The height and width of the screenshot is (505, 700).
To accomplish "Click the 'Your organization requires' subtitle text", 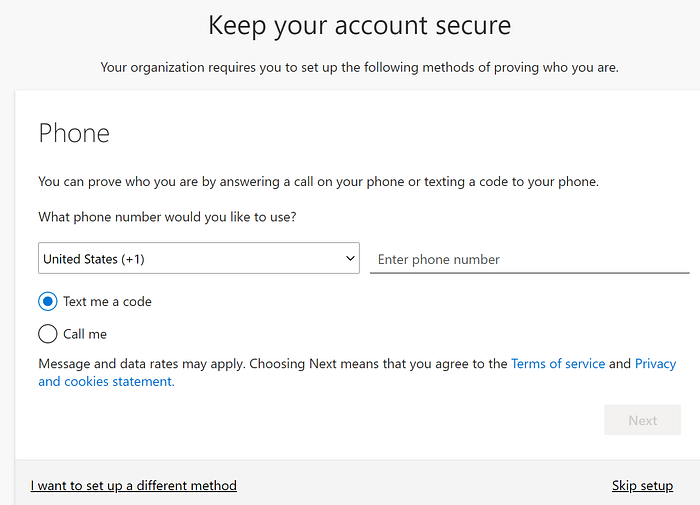I will 359,68.
